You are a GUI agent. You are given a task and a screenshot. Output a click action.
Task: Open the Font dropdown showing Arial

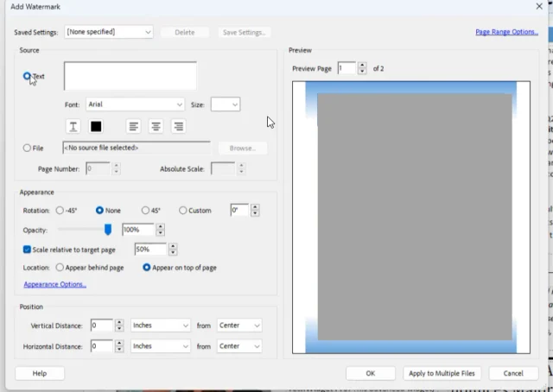(x=135, y=104)
